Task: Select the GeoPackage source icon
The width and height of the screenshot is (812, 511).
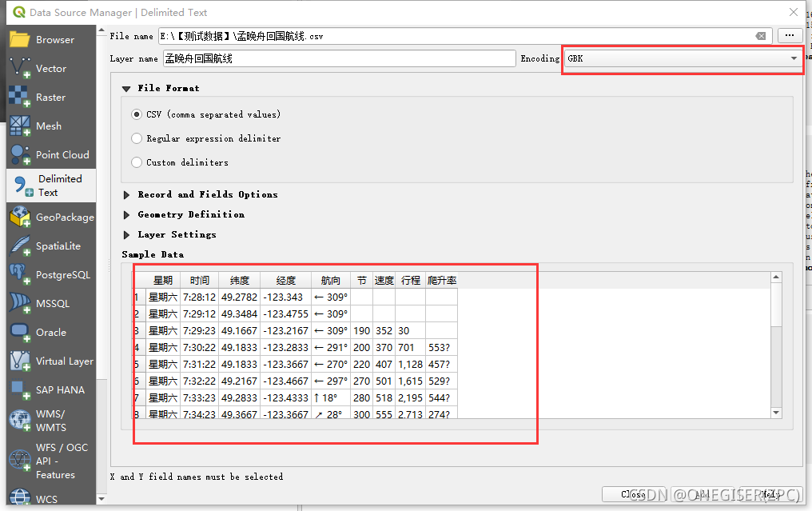Action: click(20, 217)
